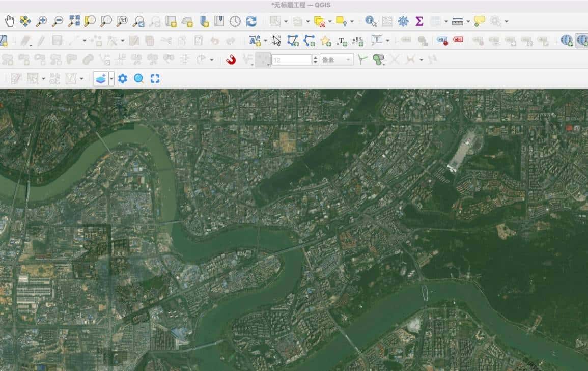Click the blue settings gear button
588x371 pixels.
point(122,79)
